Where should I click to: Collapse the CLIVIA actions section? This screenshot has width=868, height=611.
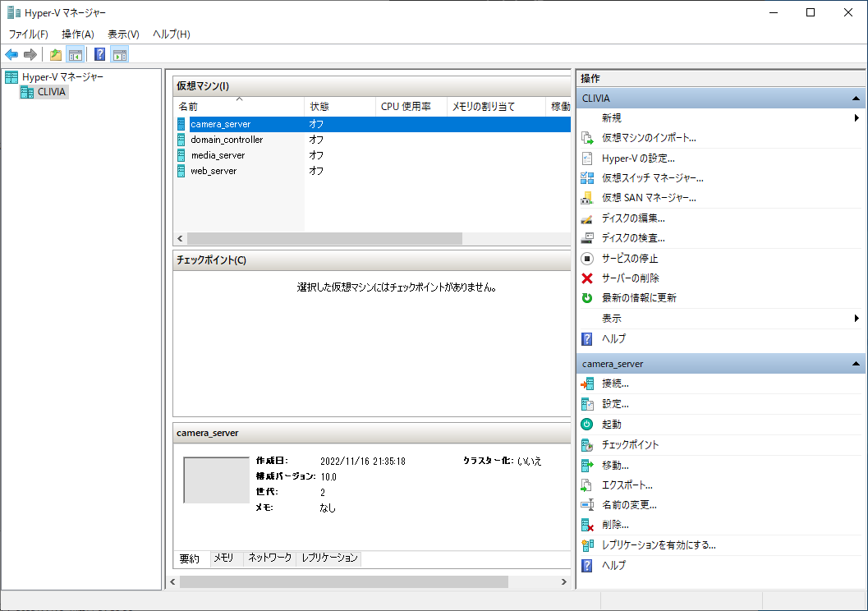(856, 99)
